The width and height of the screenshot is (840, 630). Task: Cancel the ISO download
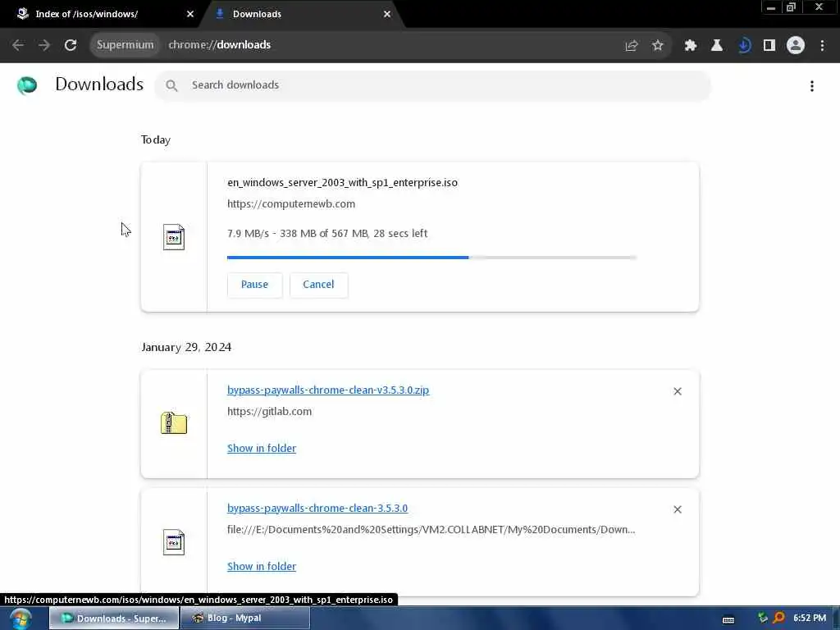coord(318,285)
